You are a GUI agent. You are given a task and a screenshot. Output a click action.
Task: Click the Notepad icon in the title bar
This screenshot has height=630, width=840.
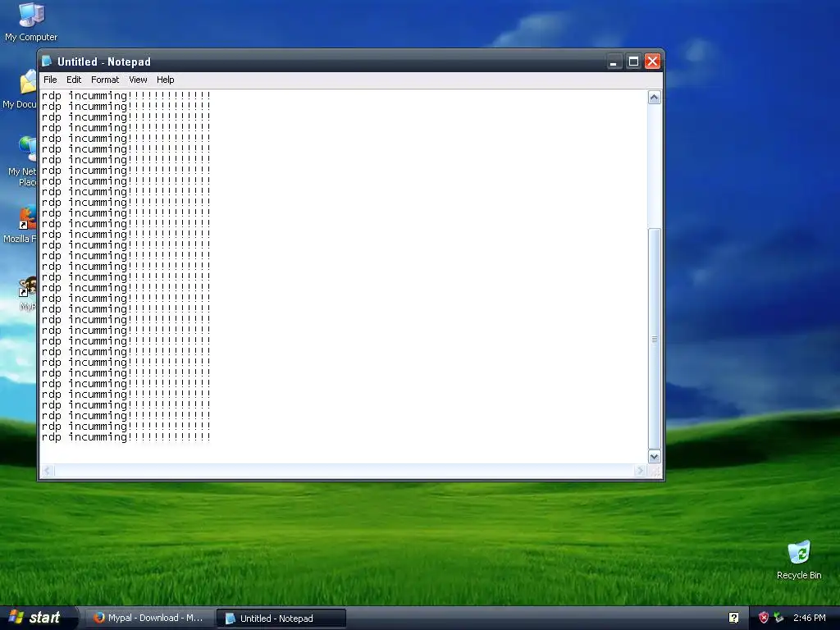click(47, 62)
